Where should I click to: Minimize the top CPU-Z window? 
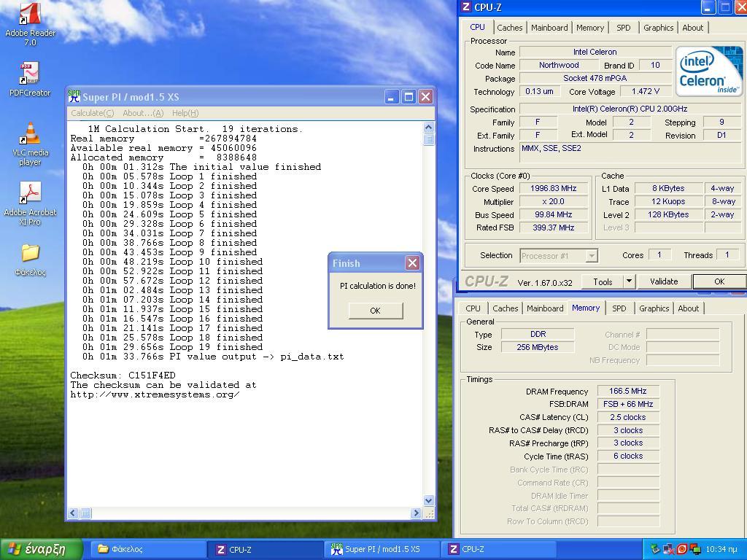[x=708, y=7]
